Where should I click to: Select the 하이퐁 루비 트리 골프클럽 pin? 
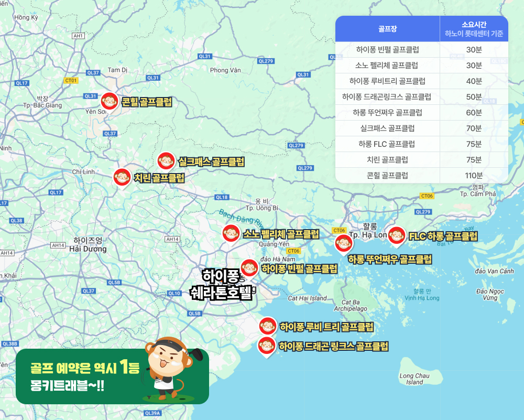click(268, 326)
